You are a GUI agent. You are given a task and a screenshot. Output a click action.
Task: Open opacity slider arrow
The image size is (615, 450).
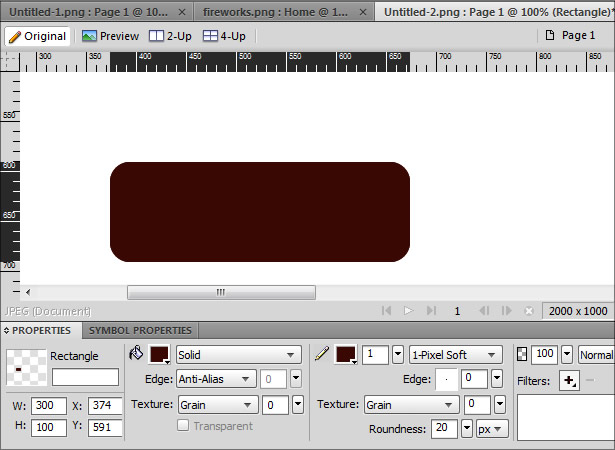click(x=567, y=354)
